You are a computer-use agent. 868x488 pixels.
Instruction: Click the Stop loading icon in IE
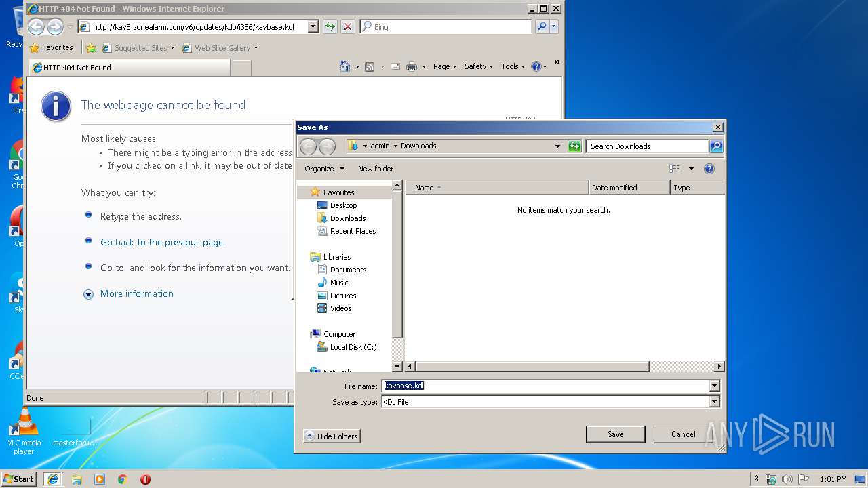click(x=348, y=26)
